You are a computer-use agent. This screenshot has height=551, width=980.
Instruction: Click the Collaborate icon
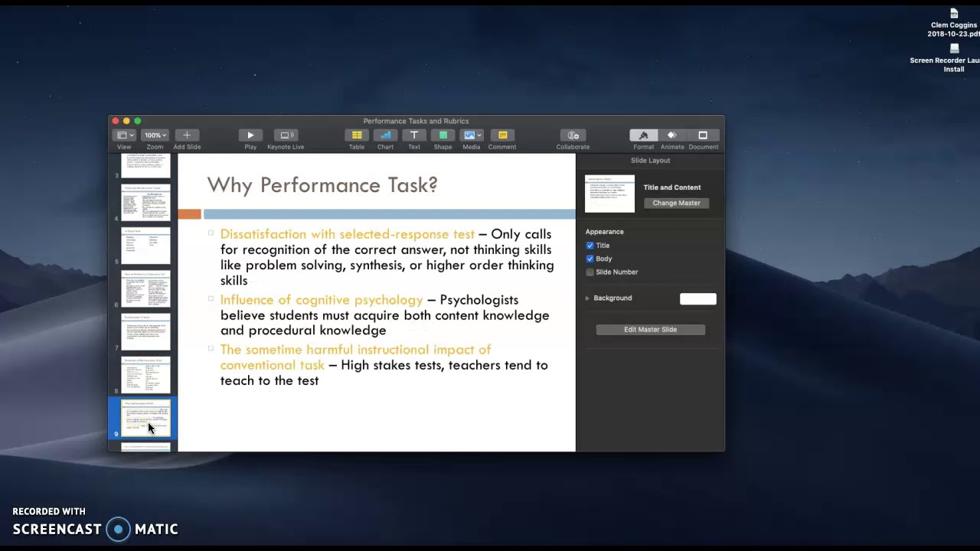573,135
